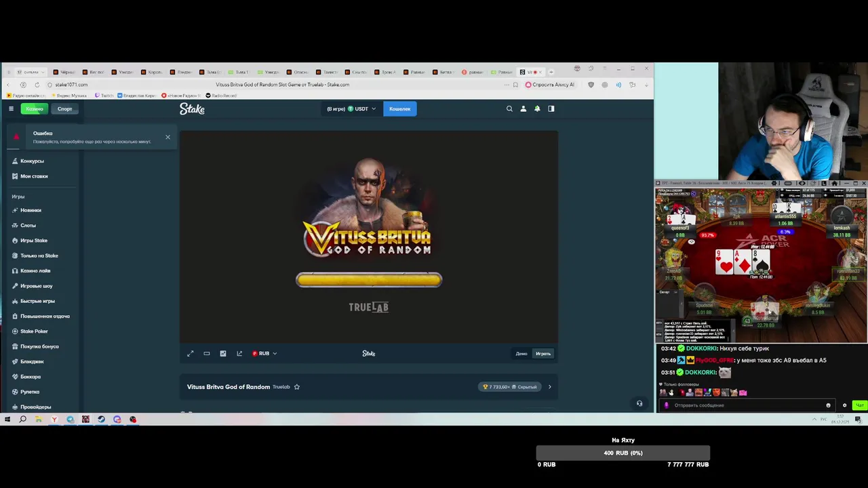868x488 pixels.
Task: Open the Twitch bookmark
Action: click(x=104, y=96)
